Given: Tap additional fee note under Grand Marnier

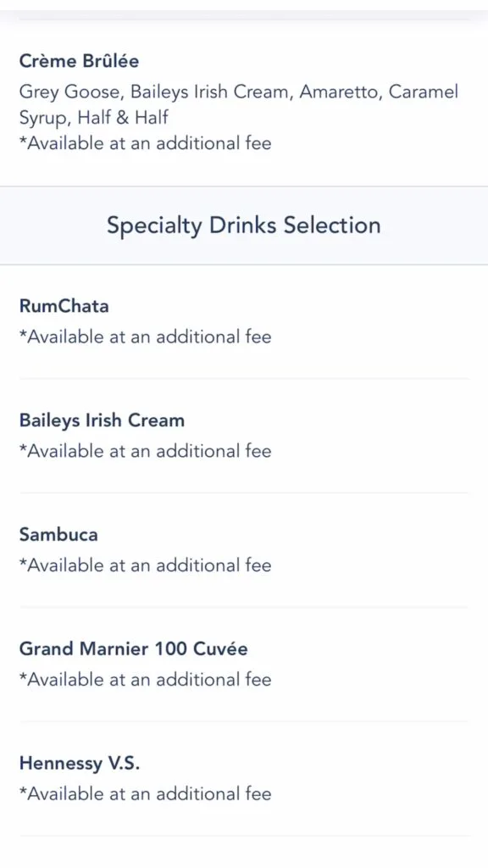Looking at the screenshot, I should pyautogui.click(x=146, y=679).
